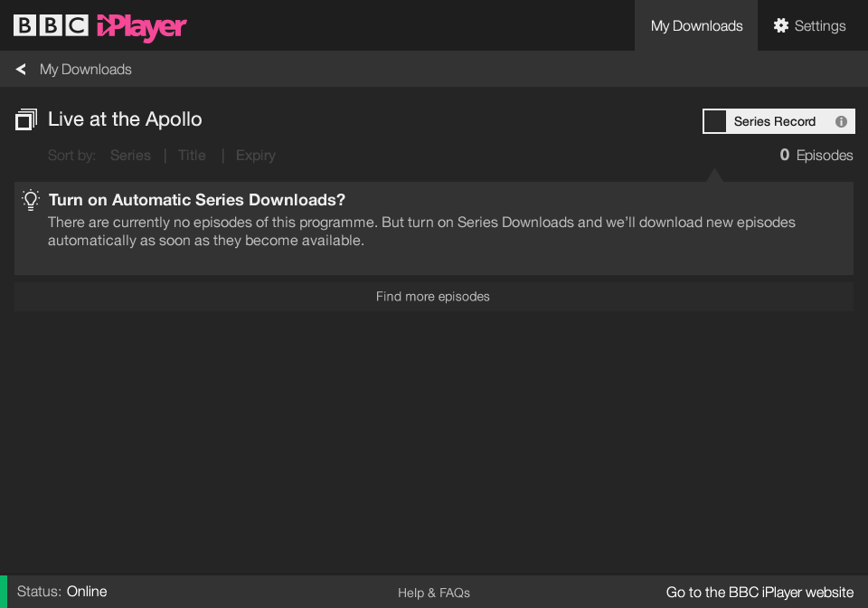Click the Find more episodes button
868x608 pixels.
pos(433,297)
